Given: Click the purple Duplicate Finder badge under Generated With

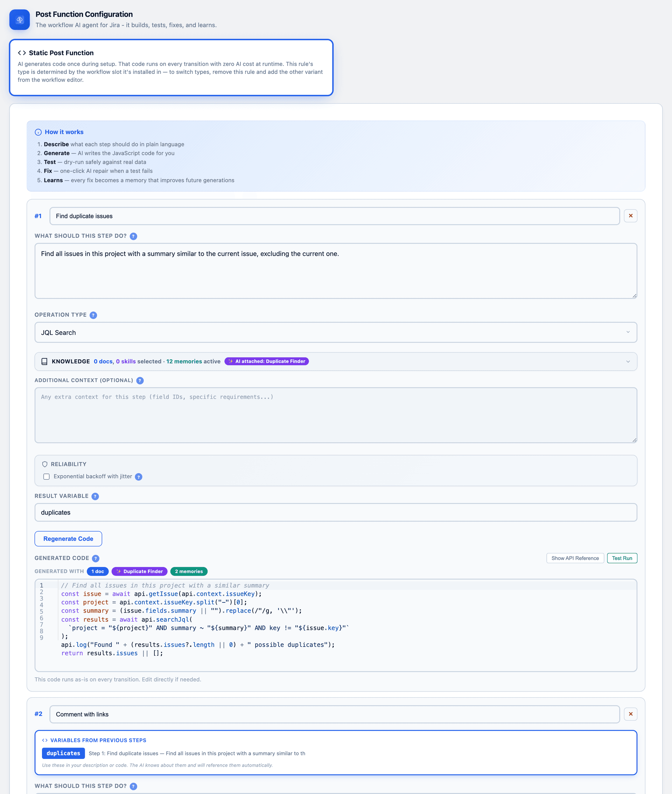Looking at the screenshot, I should pyautogui.click(x=139, y=571).
